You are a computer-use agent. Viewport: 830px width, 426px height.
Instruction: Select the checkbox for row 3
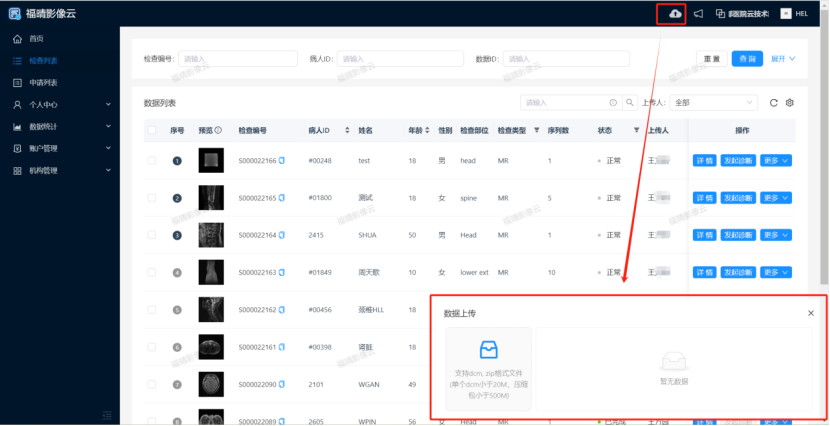152,235
